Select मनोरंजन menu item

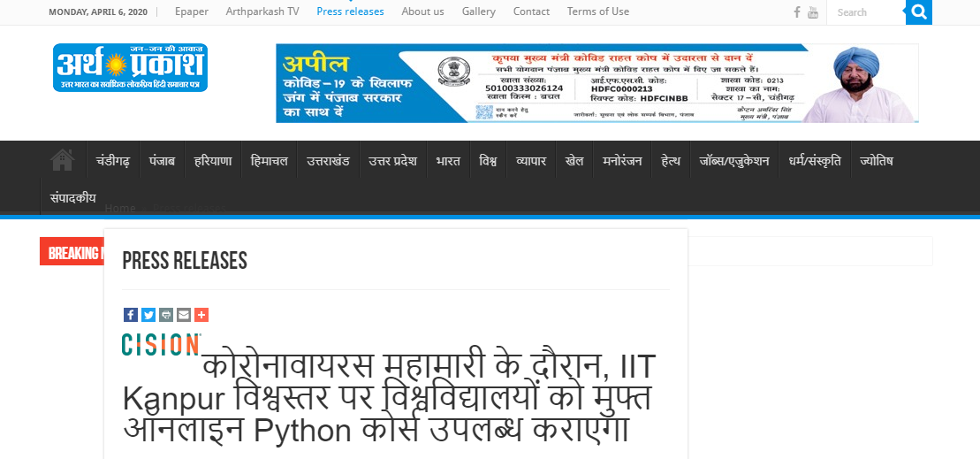[622, 160]
